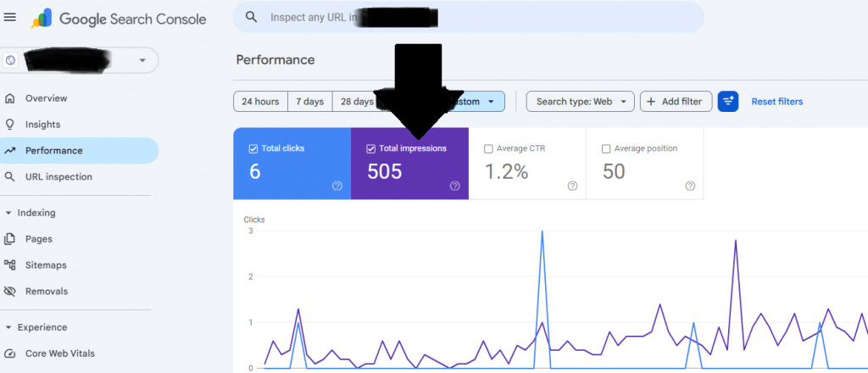The width and height of the screenshot is (868, 373).
Task: Select the 24 hours date range
Action: tap(260, 102)
